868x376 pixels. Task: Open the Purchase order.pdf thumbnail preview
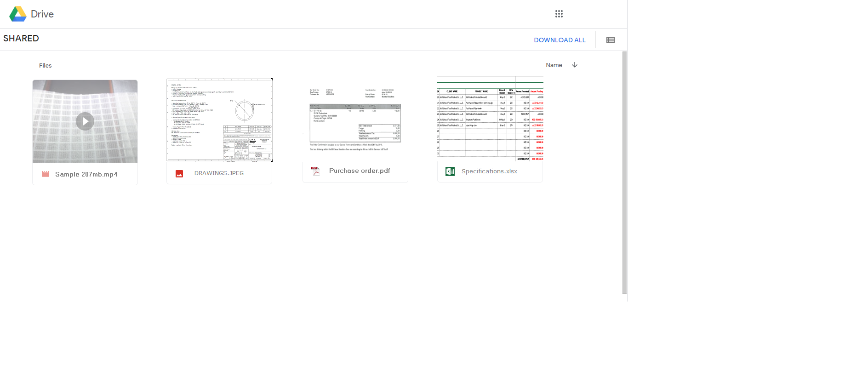pyautogui.click(x=355, y=120)
